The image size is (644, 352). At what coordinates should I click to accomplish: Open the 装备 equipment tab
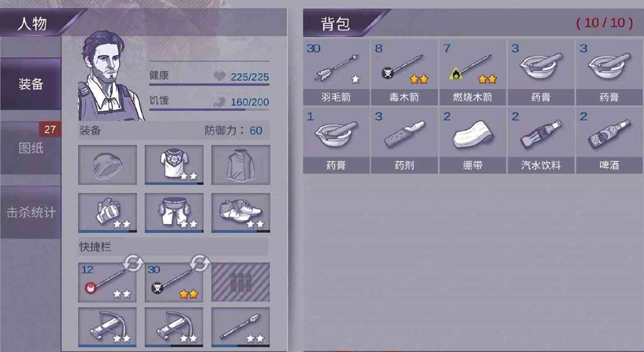(x=31, y=84)
